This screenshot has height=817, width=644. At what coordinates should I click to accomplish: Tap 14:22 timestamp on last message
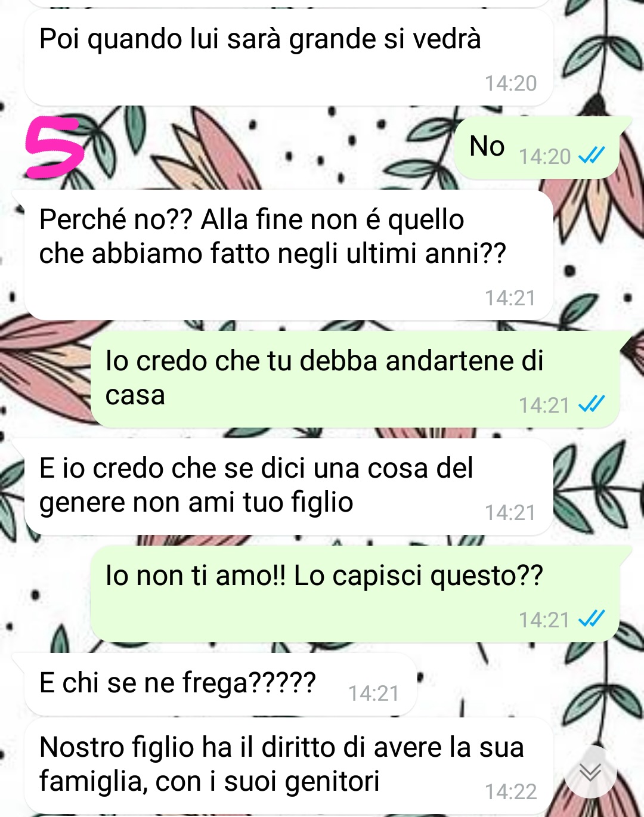510,791
